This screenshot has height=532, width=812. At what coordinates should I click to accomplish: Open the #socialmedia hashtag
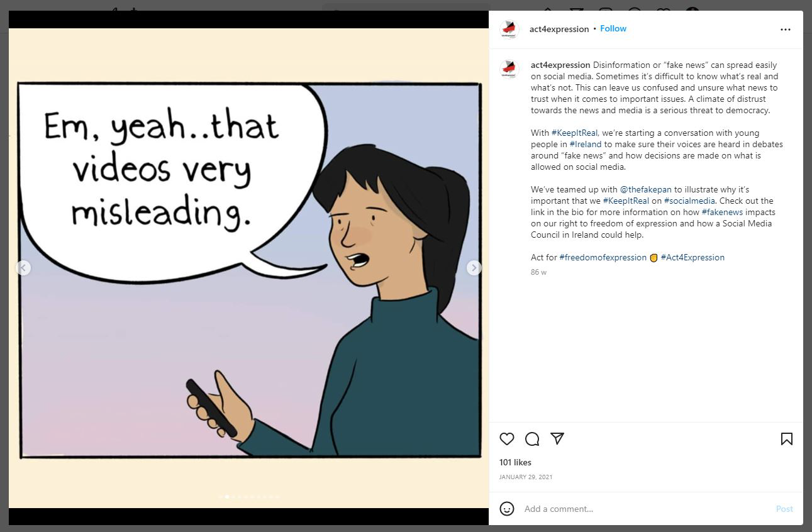click(x=689, y=201)
